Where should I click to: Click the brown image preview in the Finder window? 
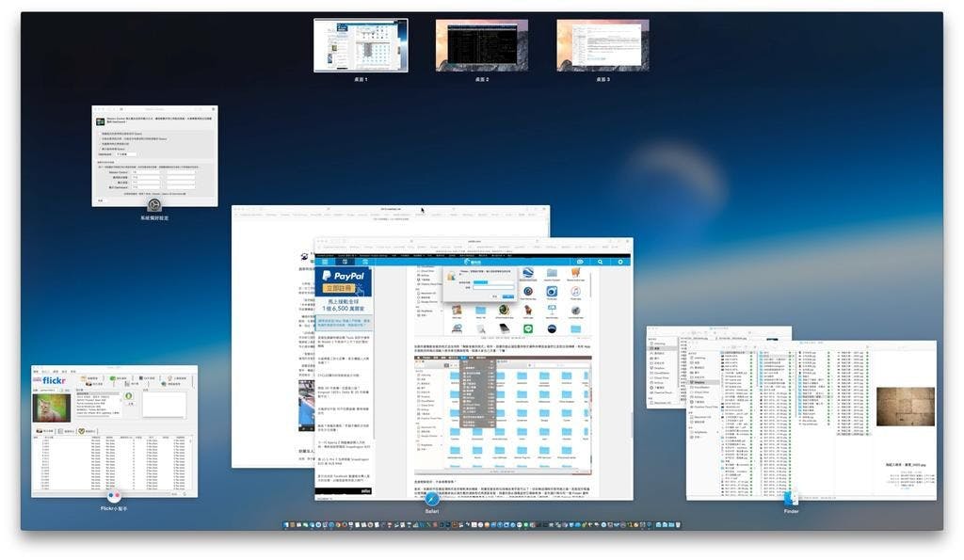[x=905, y=407]
